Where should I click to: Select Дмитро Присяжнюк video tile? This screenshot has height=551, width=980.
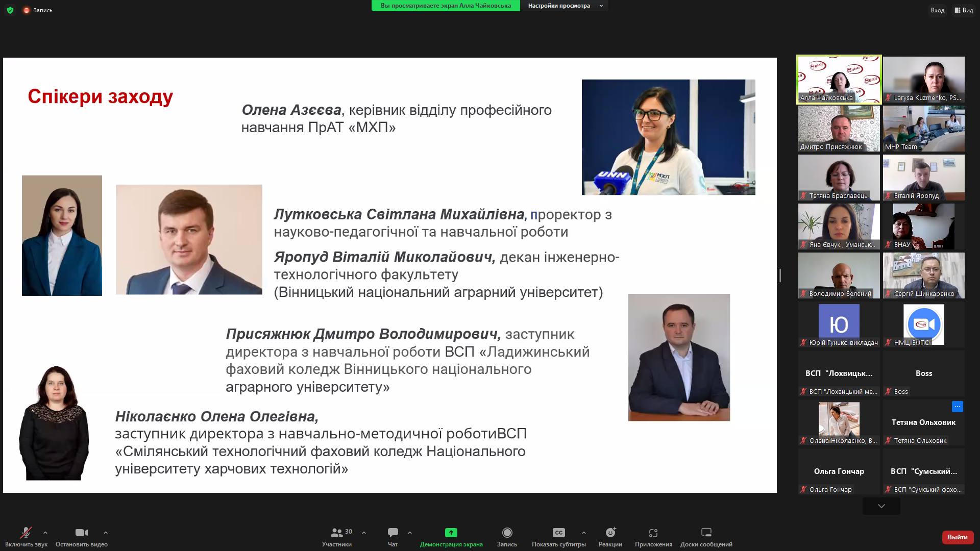pyautogui.click(x=839, y=129)
